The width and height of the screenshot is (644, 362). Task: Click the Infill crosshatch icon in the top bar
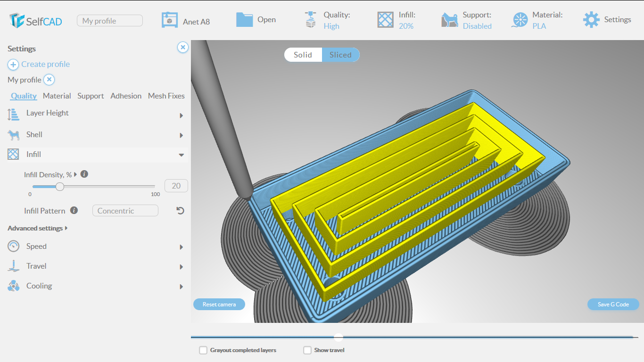[386, 20]
